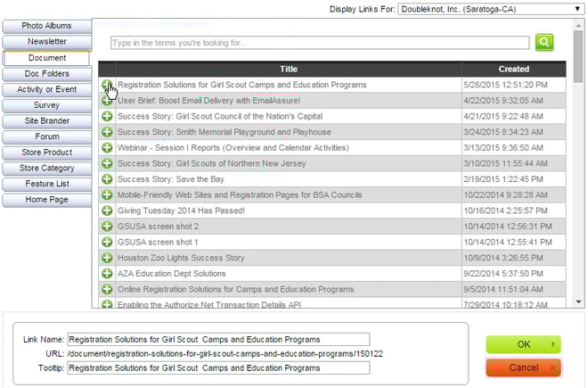Select 'Online Registration Solutions for Camps' title
Viewport: 588px width, 388px height.
click(236, 289)
